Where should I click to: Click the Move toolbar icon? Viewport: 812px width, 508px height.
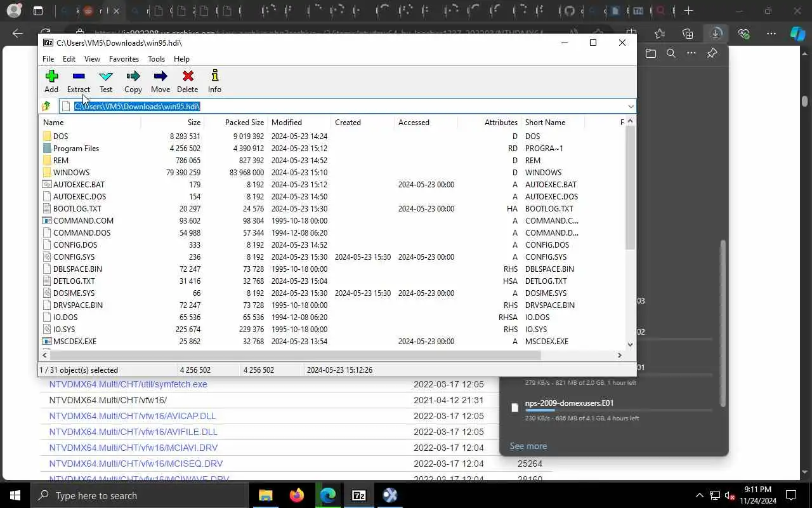(x=160, y=76)
